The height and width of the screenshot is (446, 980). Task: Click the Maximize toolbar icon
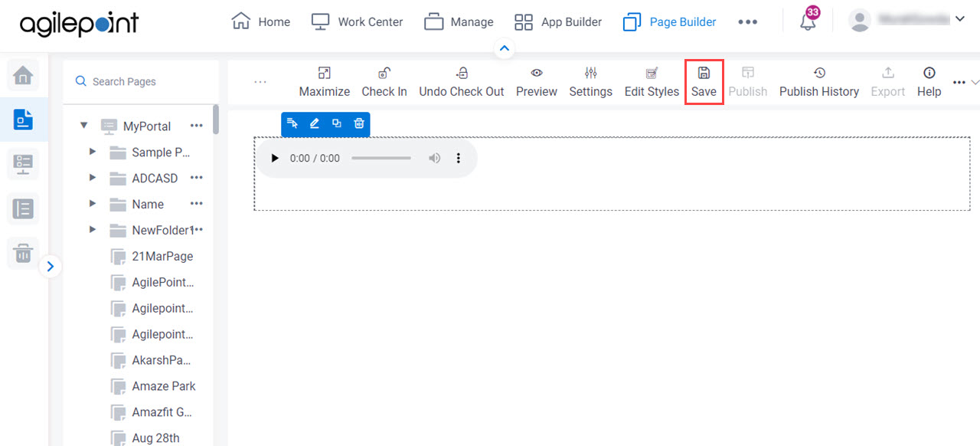[x=324, y=73]
